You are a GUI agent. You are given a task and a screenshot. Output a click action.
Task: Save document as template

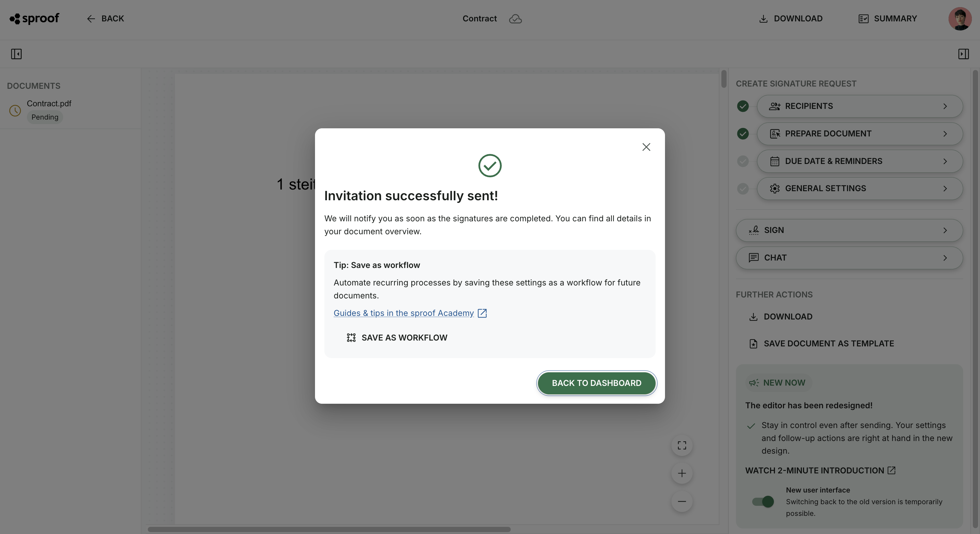822,344
